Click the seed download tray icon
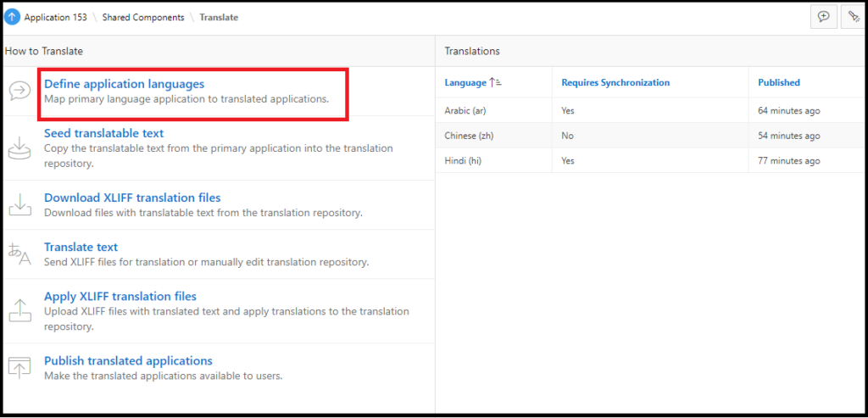Screen dimensions: 868x418 coord(19,148)
